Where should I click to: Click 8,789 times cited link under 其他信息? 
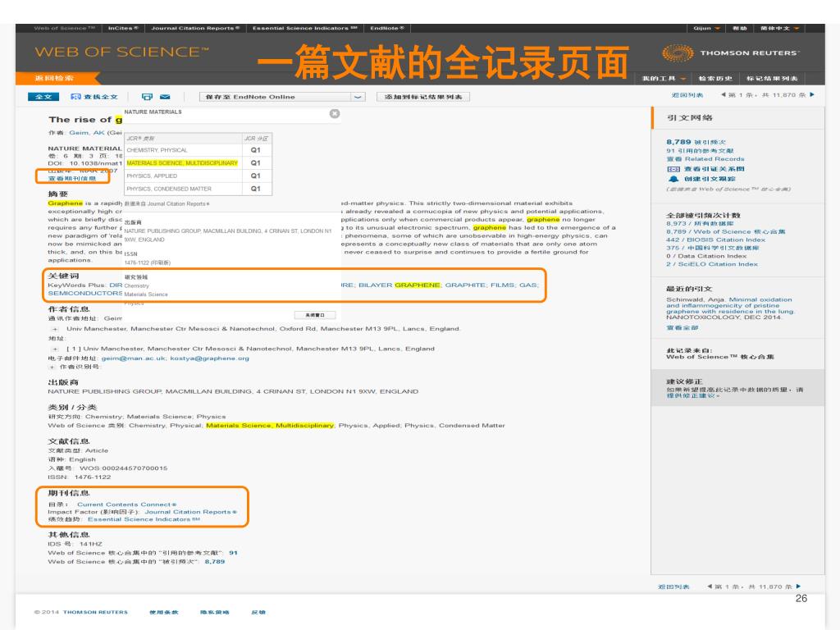pyautogui.click(x=215, y=562)
